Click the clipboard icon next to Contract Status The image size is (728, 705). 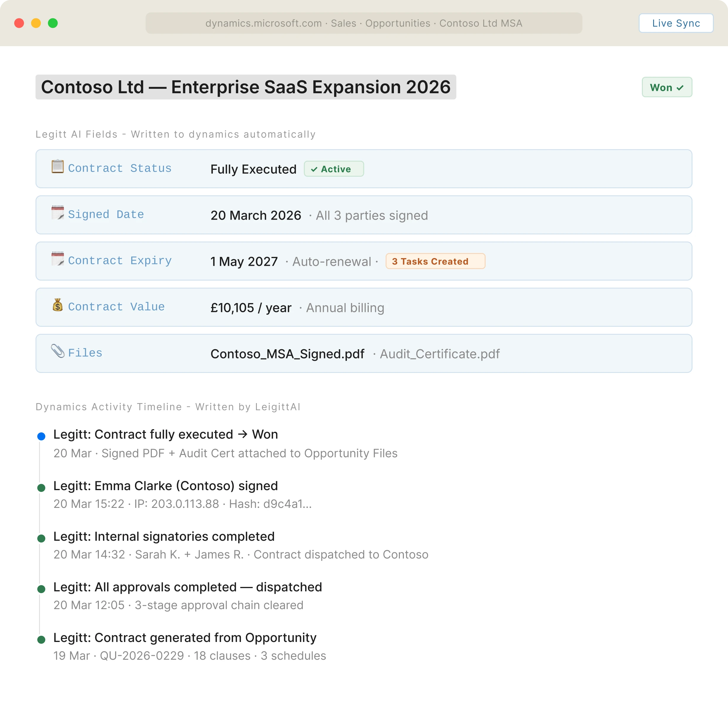coord(58,167)
